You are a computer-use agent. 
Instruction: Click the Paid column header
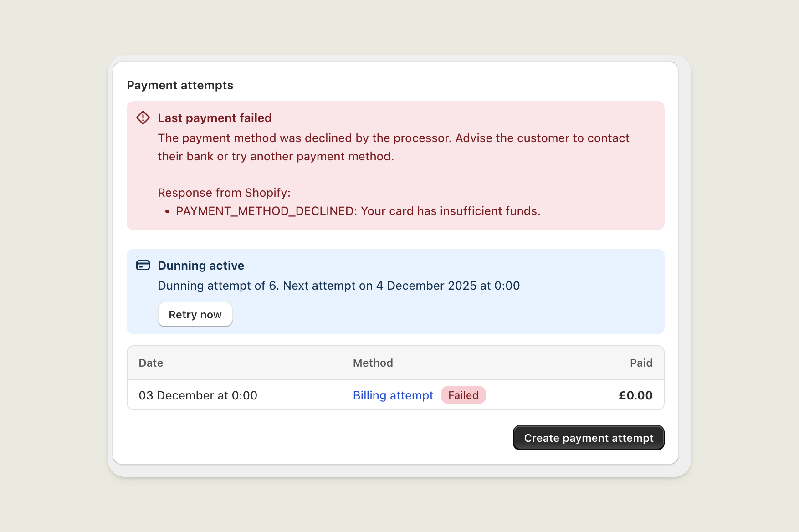[641, 363]
